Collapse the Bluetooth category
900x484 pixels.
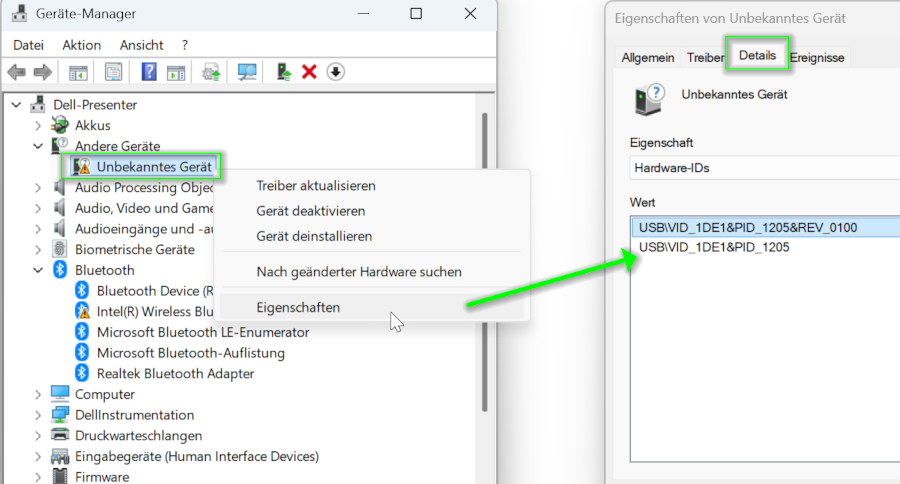tap(38, 270)
